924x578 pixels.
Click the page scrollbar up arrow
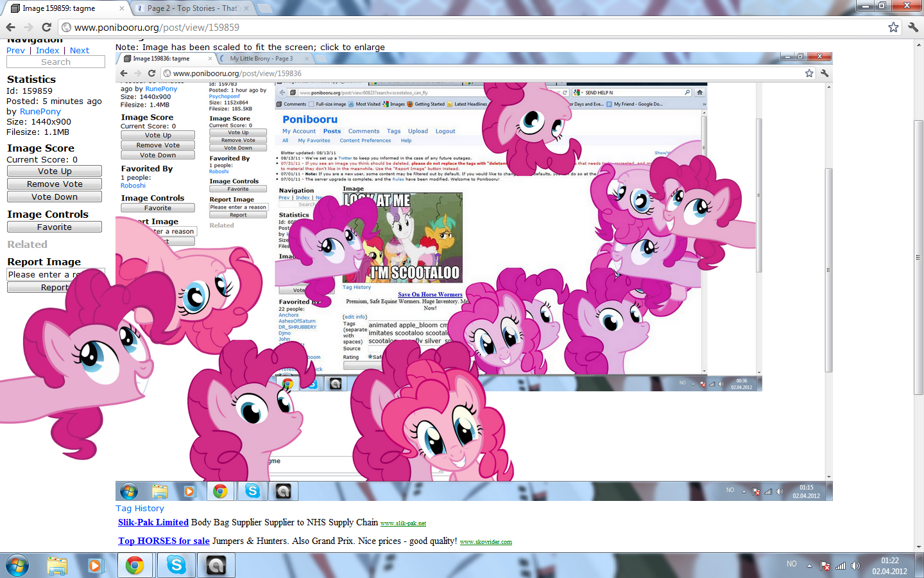pos(919,44)
